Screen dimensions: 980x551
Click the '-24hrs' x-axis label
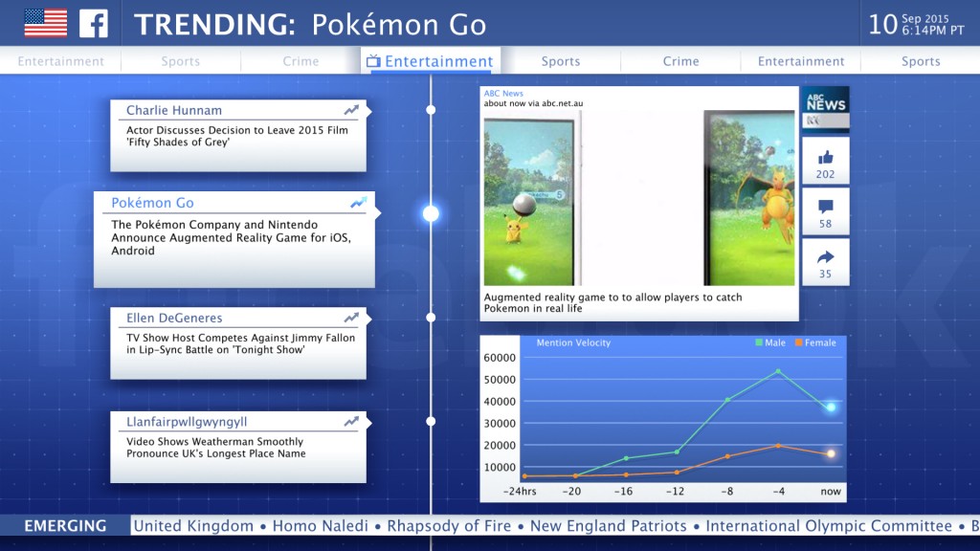pos(520,492)
